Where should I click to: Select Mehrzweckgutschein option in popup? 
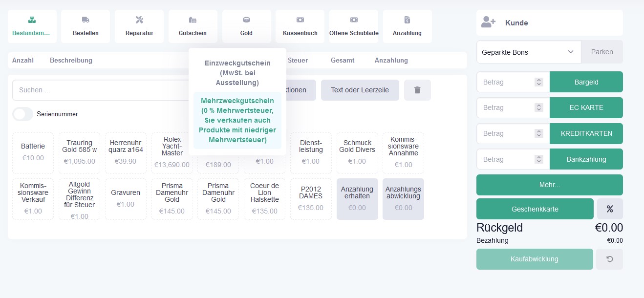tap(237, 120)
